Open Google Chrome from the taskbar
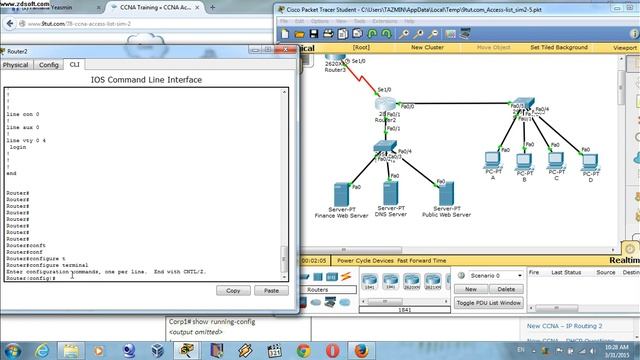Viewport: 640px width, 360px height. 303,351
